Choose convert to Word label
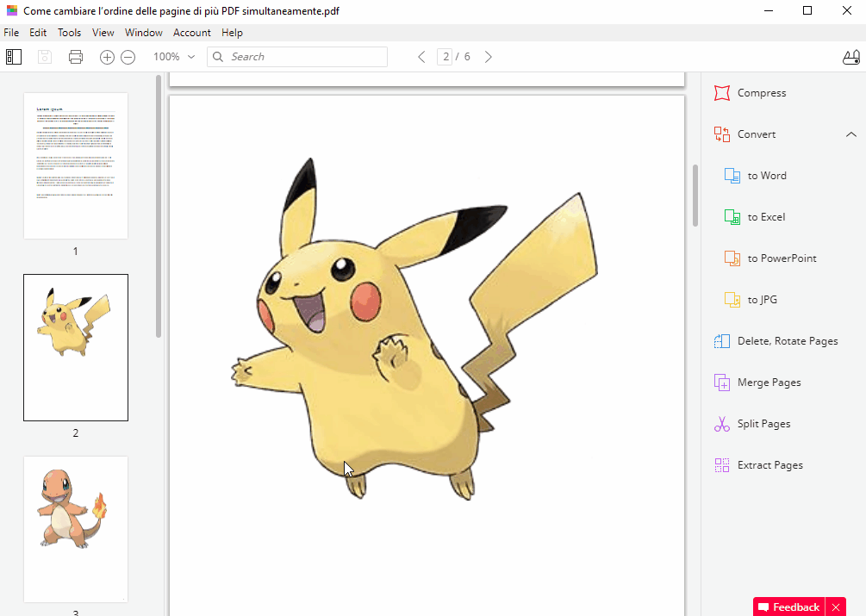Image resolution: width=866 pixels, height=616 pixels. coord(767,176)
